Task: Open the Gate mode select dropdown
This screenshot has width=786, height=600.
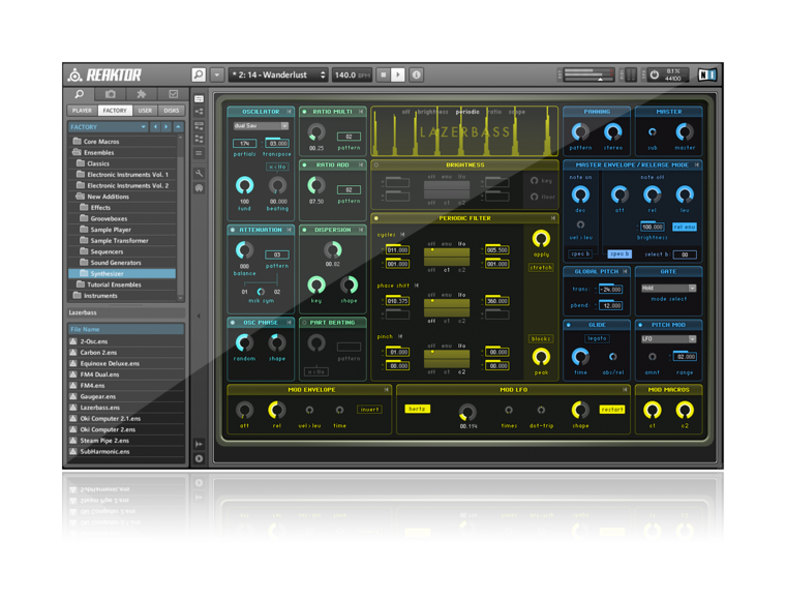Action: coord(669,288)
